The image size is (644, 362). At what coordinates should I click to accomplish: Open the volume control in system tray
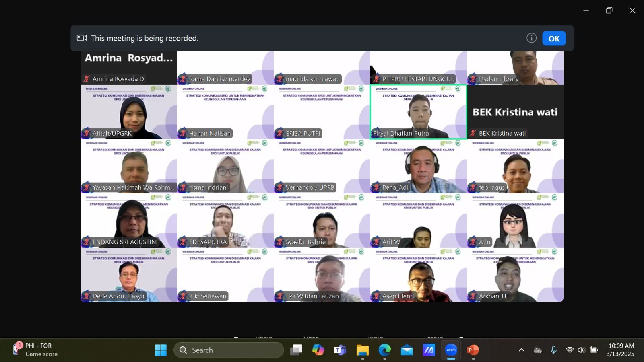coord(581,350)
